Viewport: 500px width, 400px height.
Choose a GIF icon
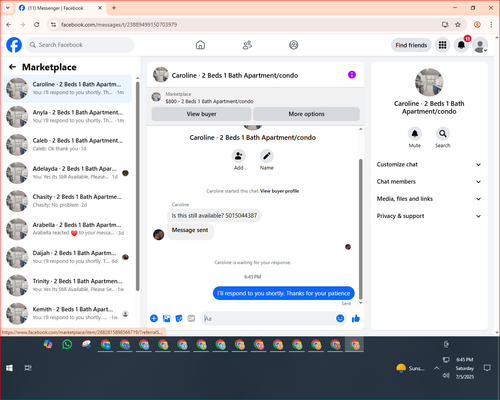(x=191, y=318)
